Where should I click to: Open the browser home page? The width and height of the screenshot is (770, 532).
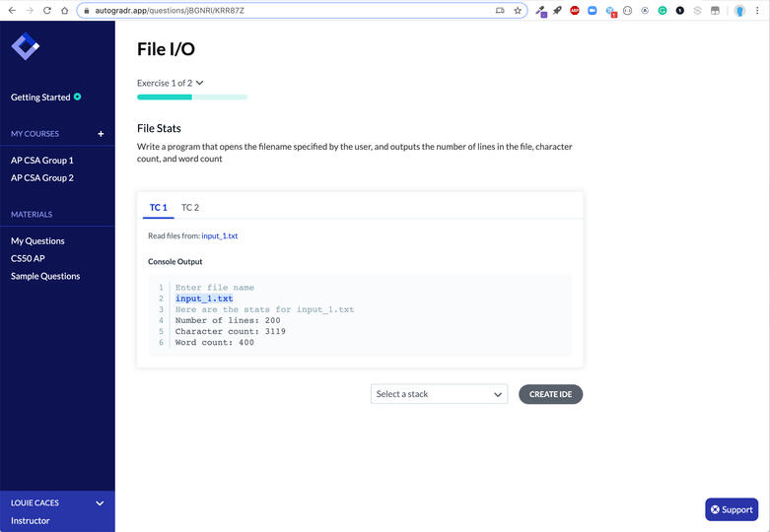pyautogui.click(x=64, y=10)
